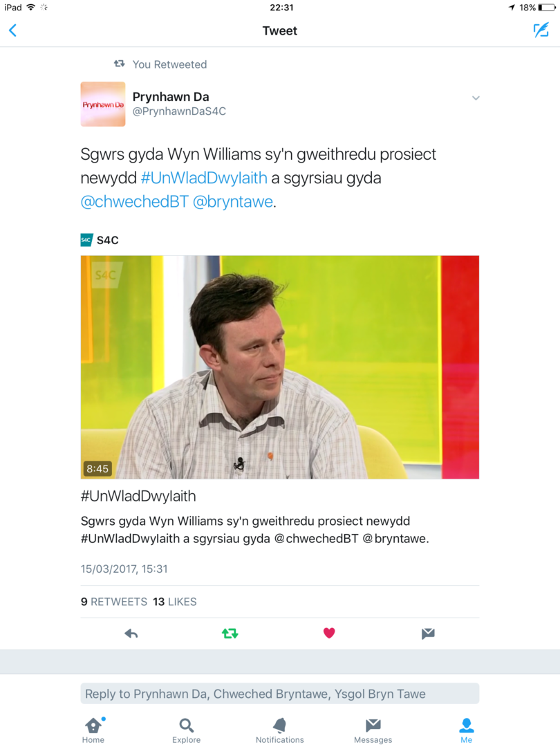Expand the tweet options chevron
The height and width of the screenshot is (747, 560).
(475, 98)
